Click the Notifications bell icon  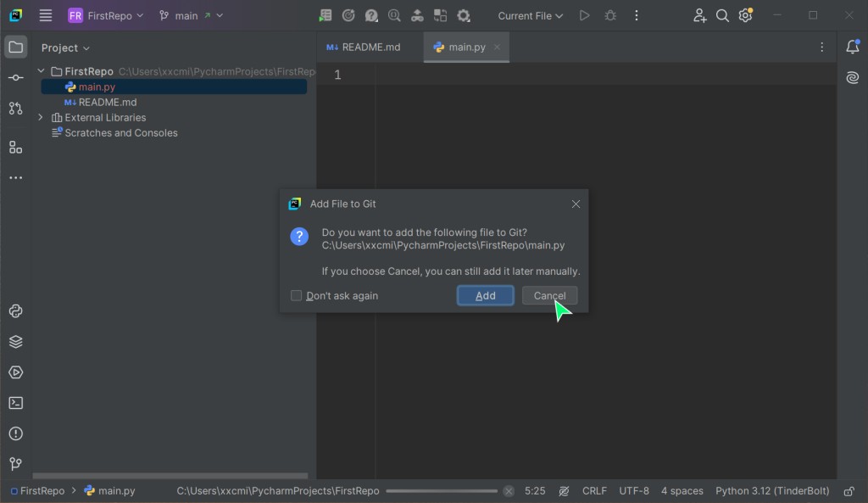(853, 48)
